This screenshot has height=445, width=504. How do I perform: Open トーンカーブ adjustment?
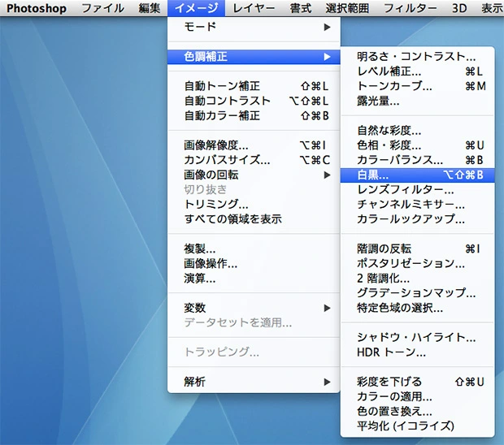point(417,86)
